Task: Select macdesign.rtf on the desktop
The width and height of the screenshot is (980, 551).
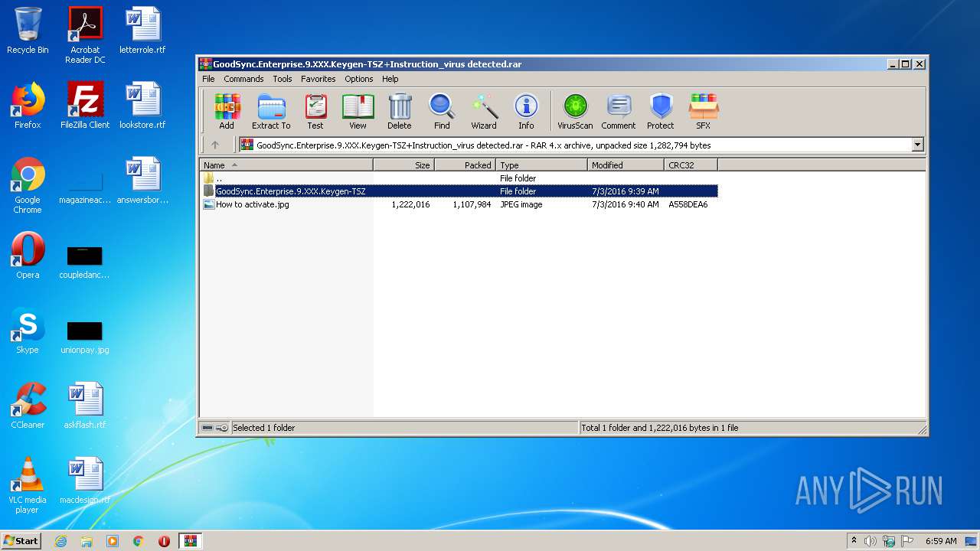Action: coord(85,481)
